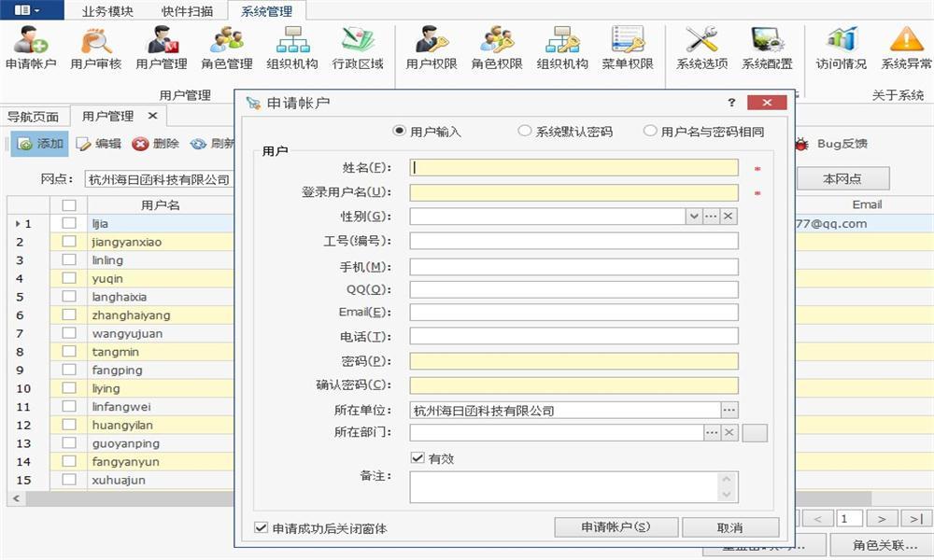Open the 行政区域 ribbon icon
Image resolution: width=934 pixels, height=560 pixels.
pyautogui.click(x=358, y=49)
